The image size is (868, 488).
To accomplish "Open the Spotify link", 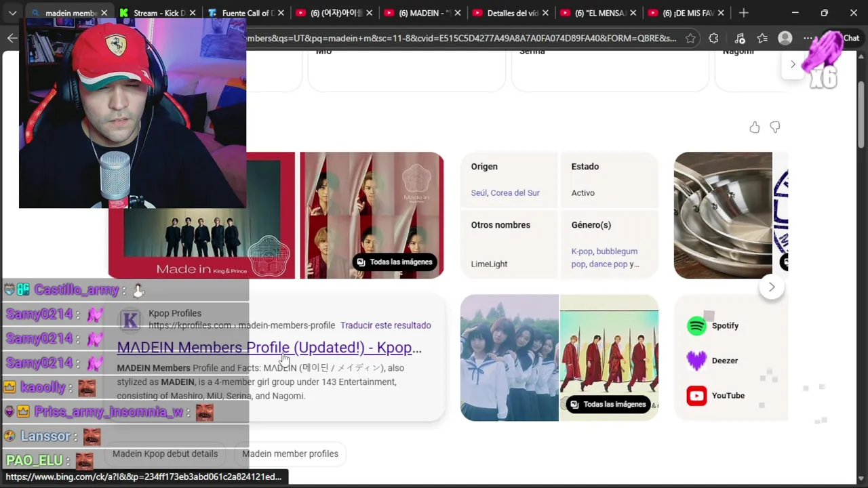I will tap(725, 325).
